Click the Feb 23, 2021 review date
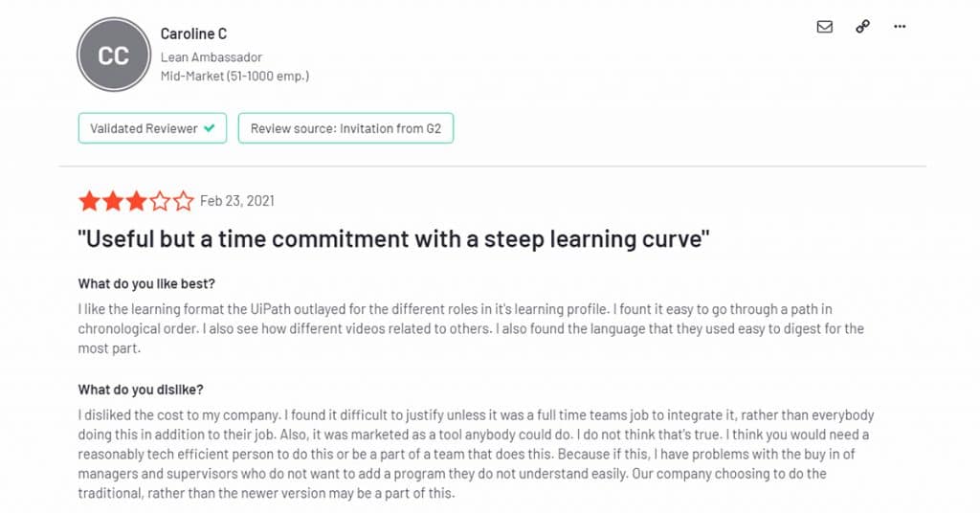 [237, 201]
